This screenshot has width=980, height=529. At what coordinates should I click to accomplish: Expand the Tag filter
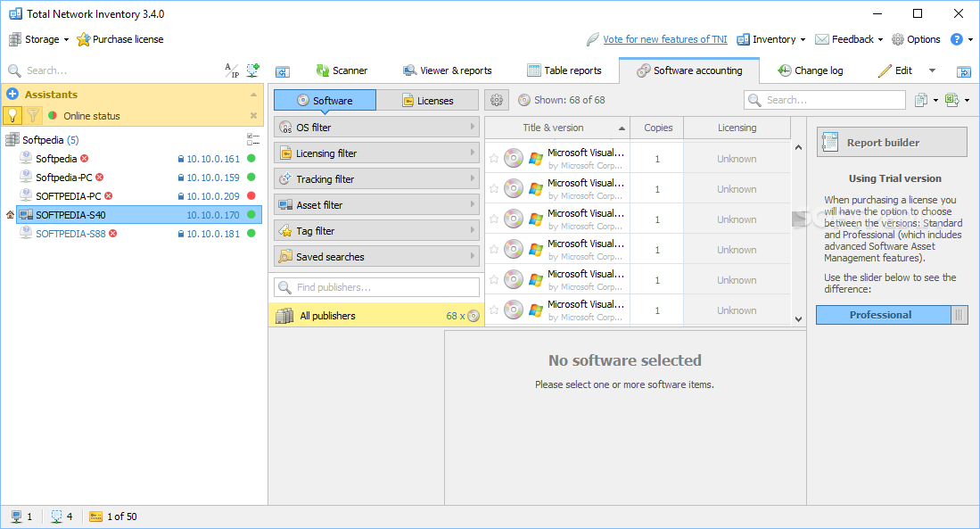pos(376,231)
